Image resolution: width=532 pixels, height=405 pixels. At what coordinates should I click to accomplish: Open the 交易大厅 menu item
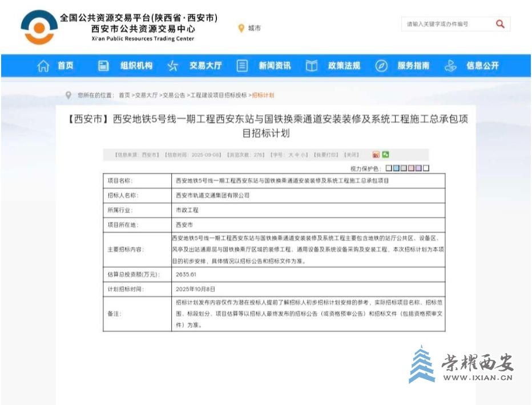click(205, 66)
